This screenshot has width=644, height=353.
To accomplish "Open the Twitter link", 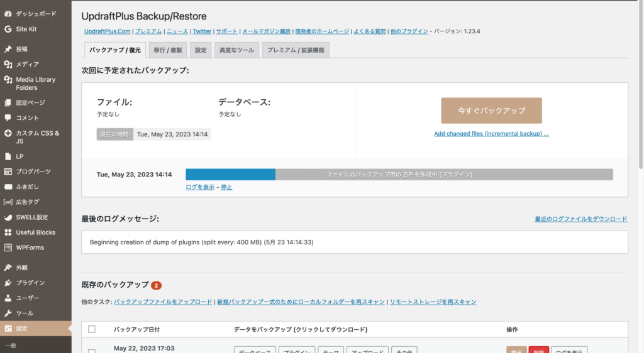I will pyautogui.click(x=202, y=31).
